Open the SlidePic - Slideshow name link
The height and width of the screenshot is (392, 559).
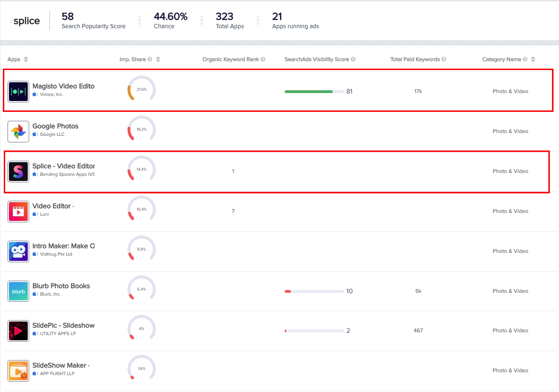(64, 325)
